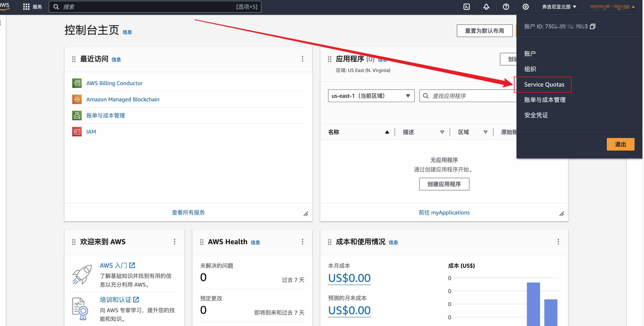Click the billing and cost management icon
The height and width of the screenshot is (326, 644).
(x=77, y=115)
